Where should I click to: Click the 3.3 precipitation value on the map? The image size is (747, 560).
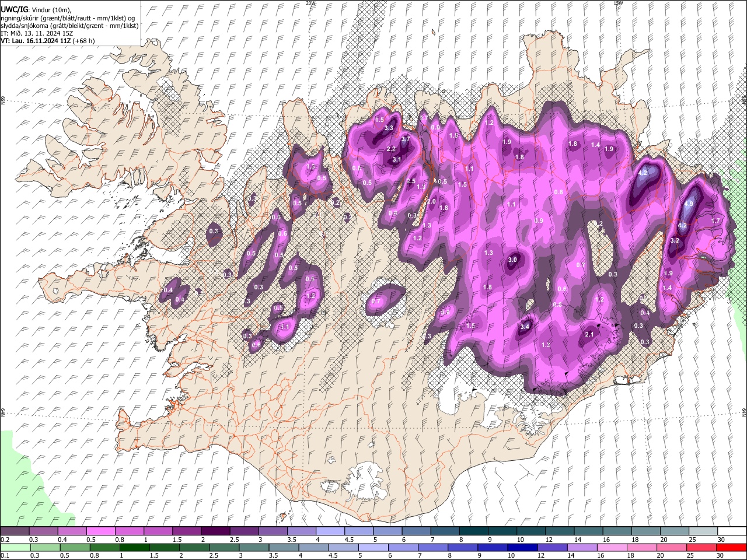coord(389,128)
